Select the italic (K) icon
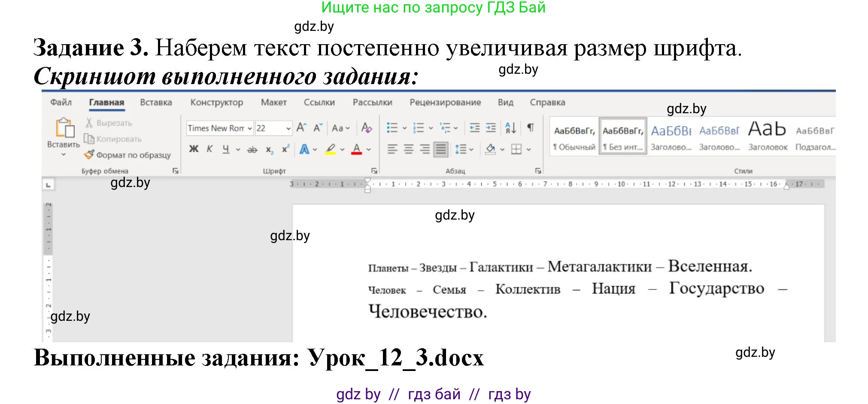The image size is (868, 404). (209, 149)
